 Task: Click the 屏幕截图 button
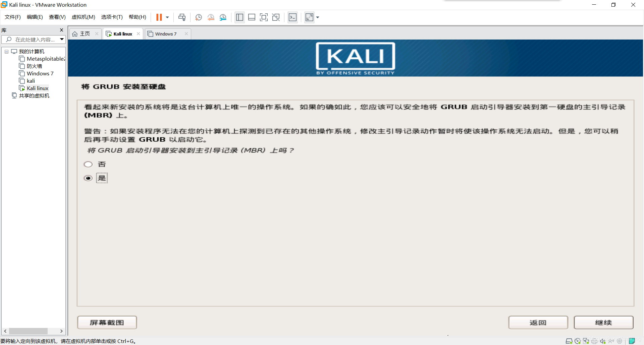[x=107, y=323]
